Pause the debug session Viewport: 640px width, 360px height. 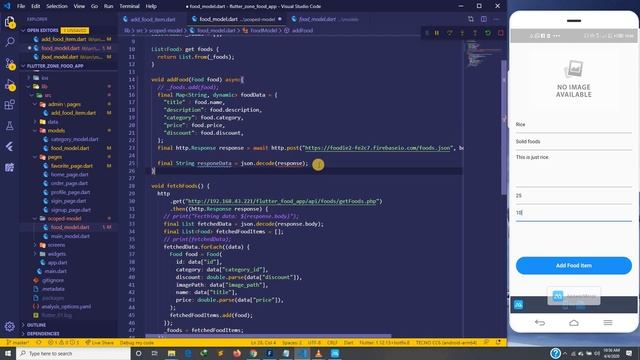pos(437,33)
